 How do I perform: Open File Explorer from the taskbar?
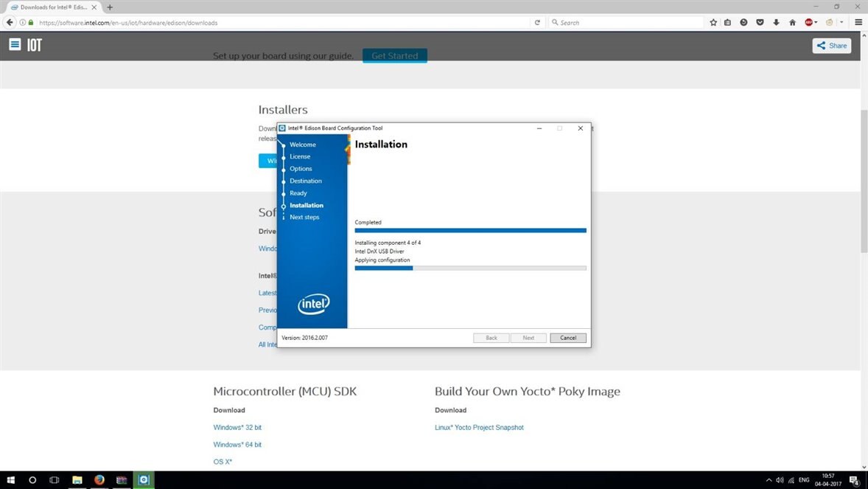pyautogui.click(x=77, y=480)
